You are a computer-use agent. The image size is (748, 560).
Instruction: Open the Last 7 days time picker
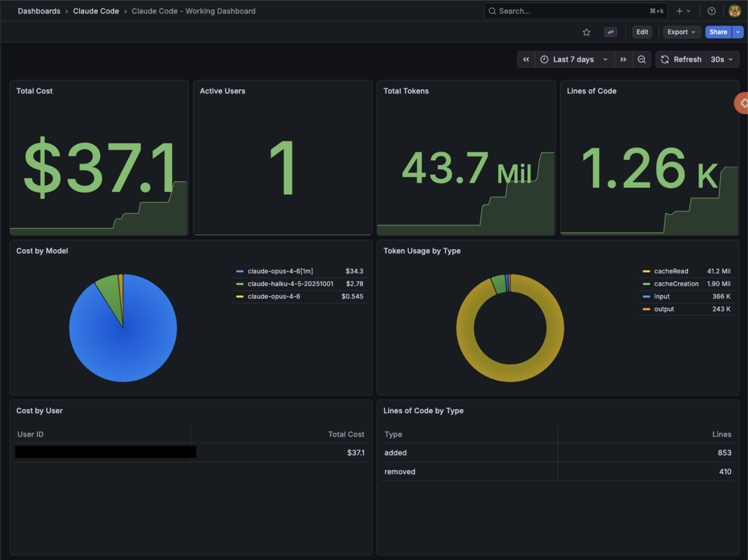[x=574, y=59]
